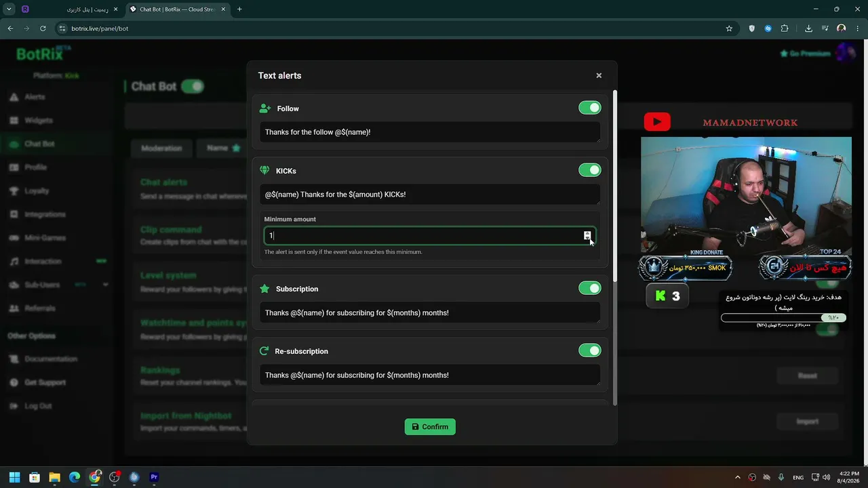This screenshot has width=868, height=488.
Task: Open the browser Downloads icon
Action: [x=808, y=28]
